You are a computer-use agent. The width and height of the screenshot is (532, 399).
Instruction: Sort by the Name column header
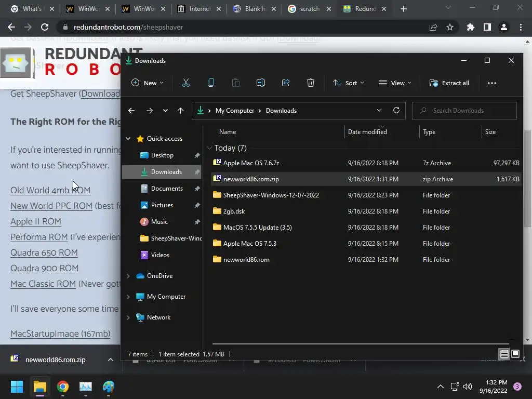[x=228, y=131]
